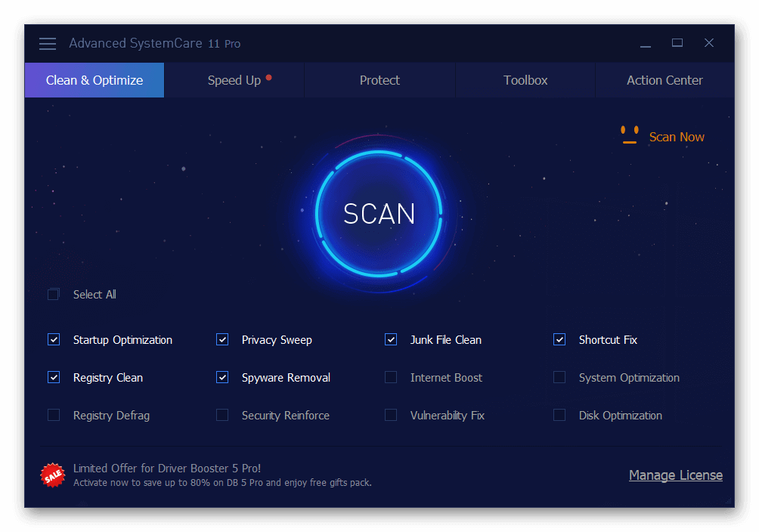Switch to Clean & Optimize tab
The width and height of the screenshot is (759, 532).
tap(94, 80)
